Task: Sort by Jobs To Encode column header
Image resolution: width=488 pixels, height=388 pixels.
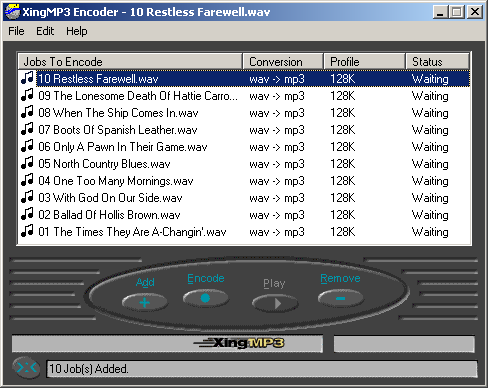Action: [130, 62]
